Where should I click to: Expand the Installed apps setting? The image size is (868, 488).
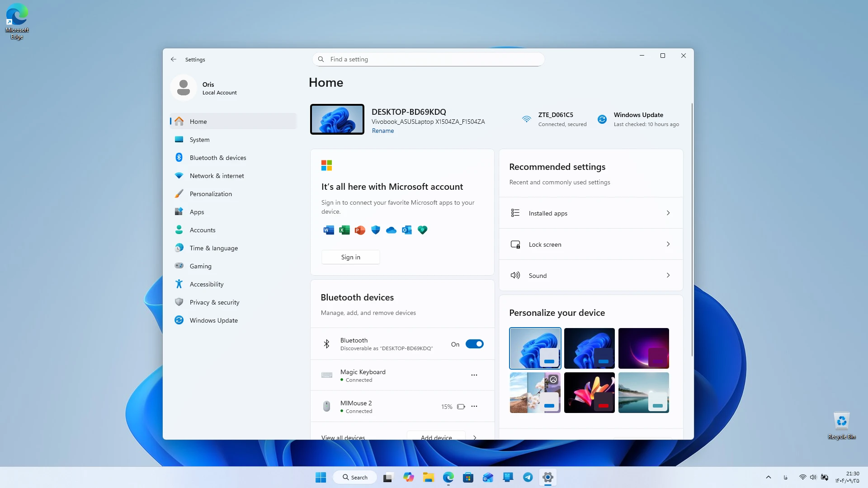coord(591,213)
